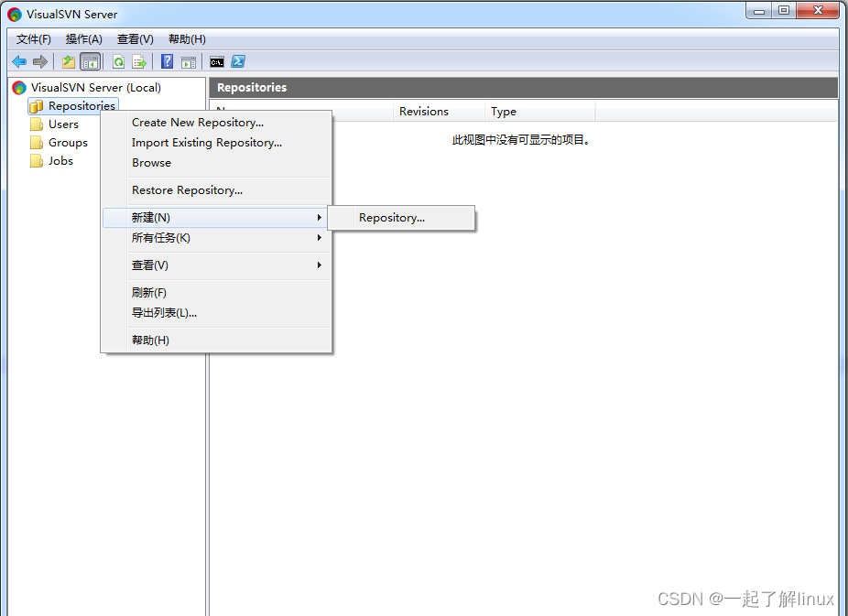Select the Users folder in sidebar
The width and height of the screenshot is (848, 616).
tap(62, 124)
